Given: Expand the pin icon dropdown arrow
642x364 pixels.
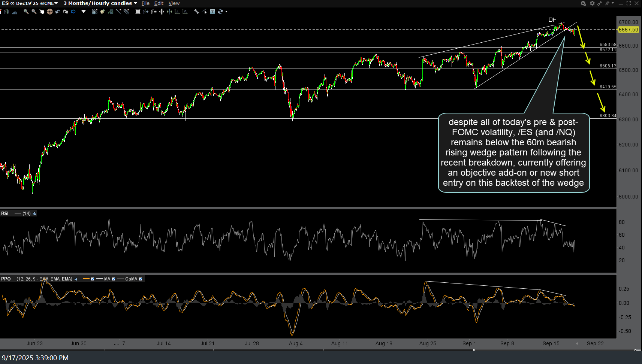Looking at the screenshot, I should click(612, 3).
